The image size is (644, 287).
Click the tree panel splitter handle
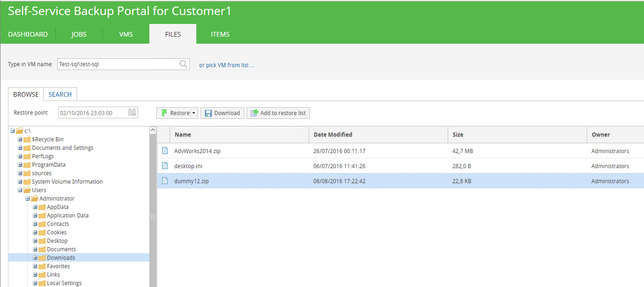click(153, 217)
